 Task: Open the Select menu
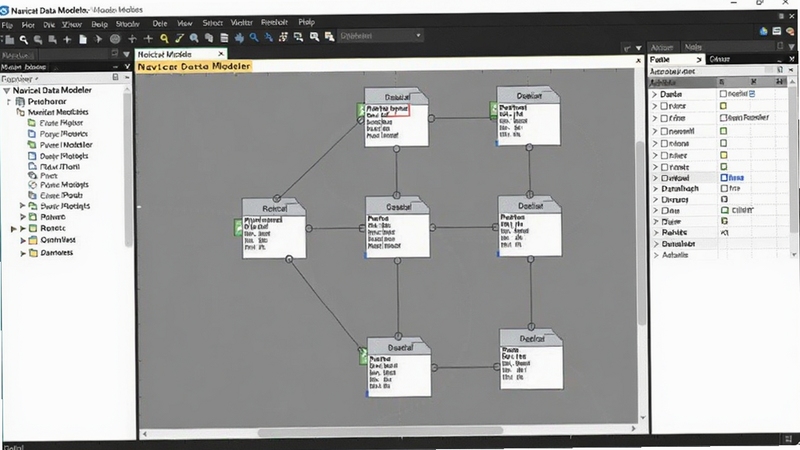click(x=212, y=23)
